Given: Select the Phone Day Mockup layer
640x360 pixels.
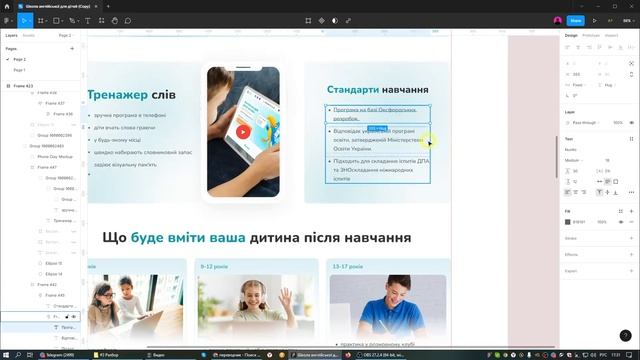Looking at the screenshot, I should point(55,157).
